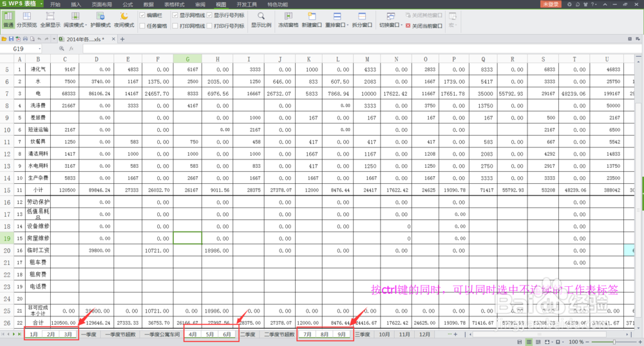
Task: Enable eye protection mode (护眼模式)
Action: 100,19
